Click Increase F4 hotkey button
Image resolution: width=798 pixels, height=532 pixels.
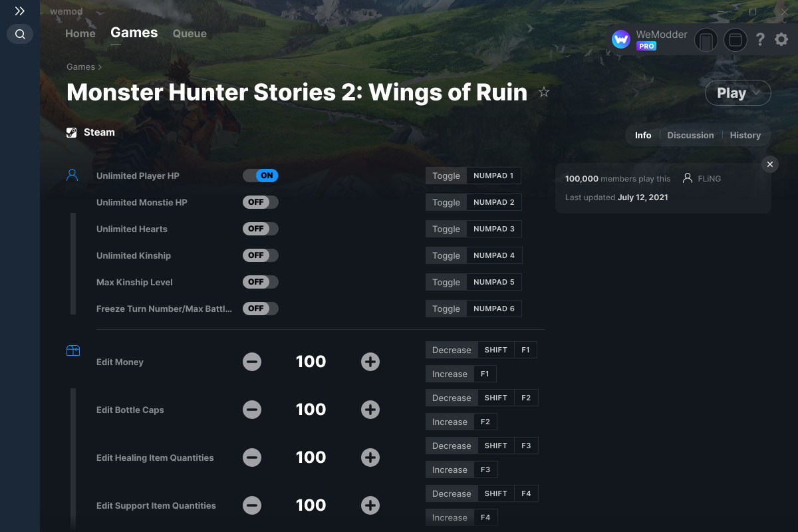point(462,517)
